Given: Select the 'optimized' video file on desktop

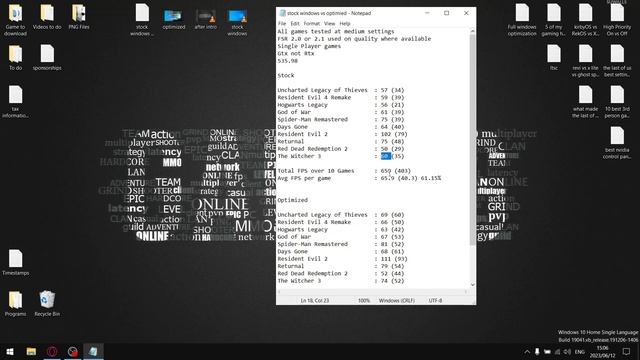Looking at the screenshot, I should (x=174, y=19).
